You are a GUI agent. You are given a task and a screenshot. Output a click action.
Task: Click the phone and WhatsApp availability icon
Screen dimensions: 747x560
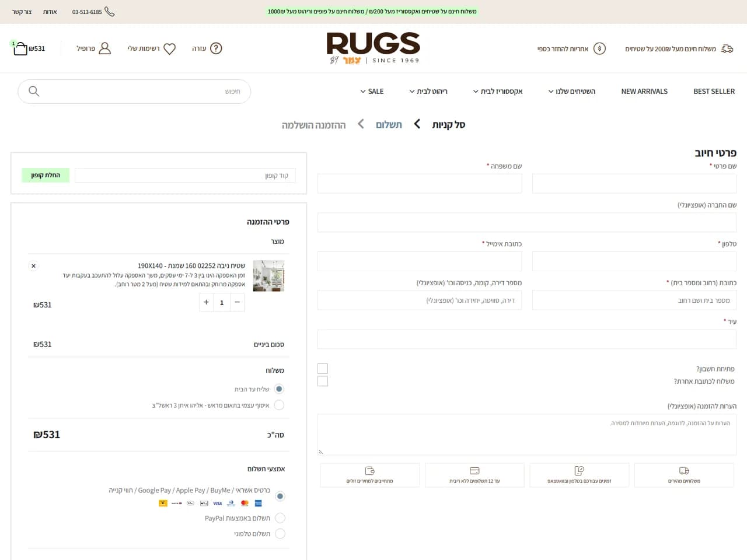pyautogui.click(x=579, y=471)
